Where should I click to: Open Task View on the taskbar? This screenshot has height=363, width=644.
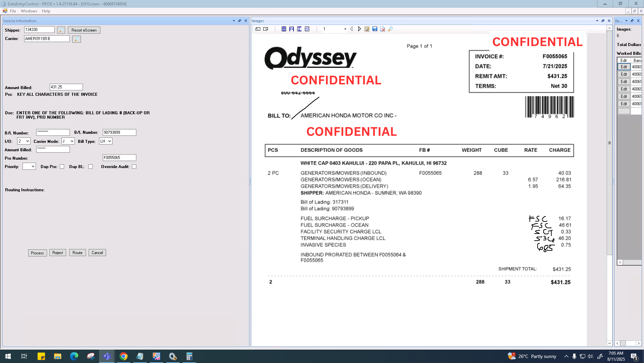(x=24, y=356)
